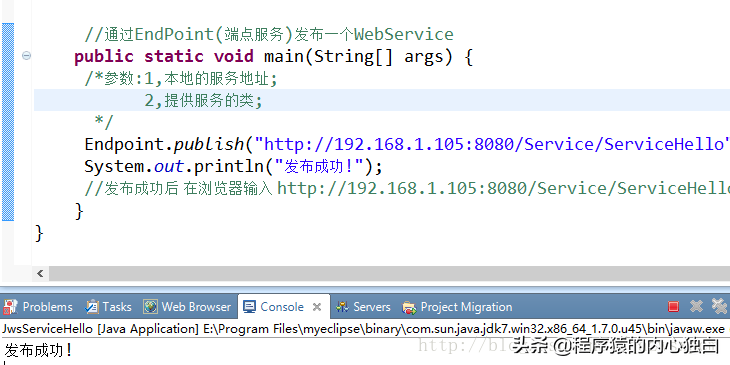Click the Problems tab icon
The image size is (730, 365).
(10, 307)
